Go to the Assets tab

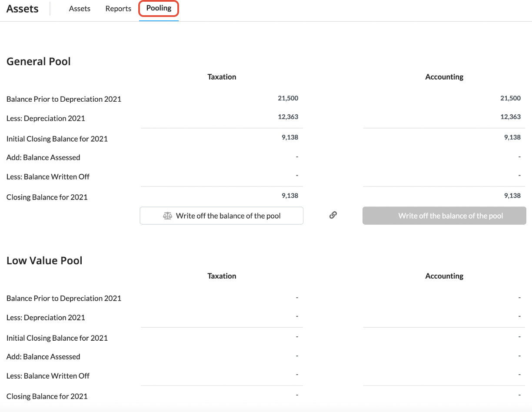click(x=80, y=9)
